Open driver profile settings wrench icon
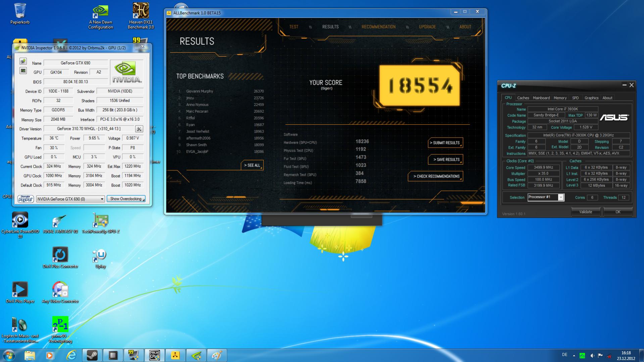The image size is (644, 362). click(139, 129)
